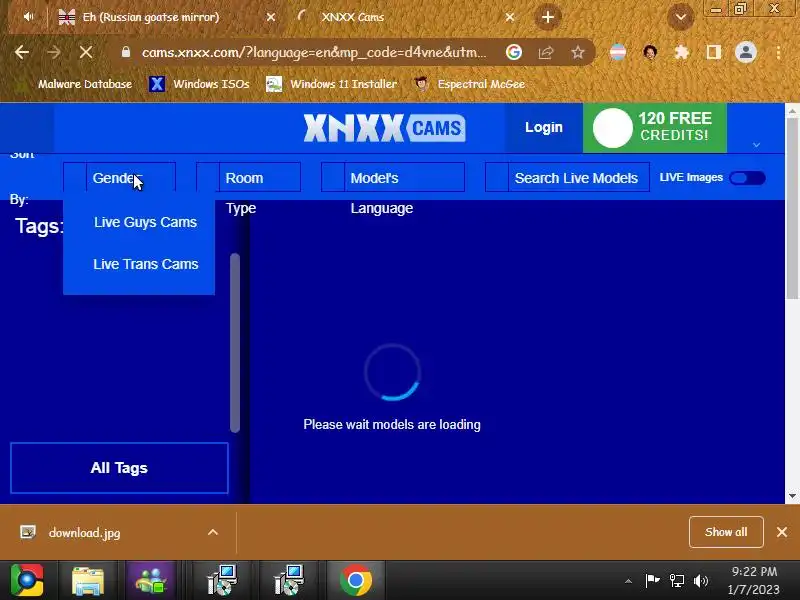Click the page scroll down arrow
The image size is (800, 600).
coord(792,496)
